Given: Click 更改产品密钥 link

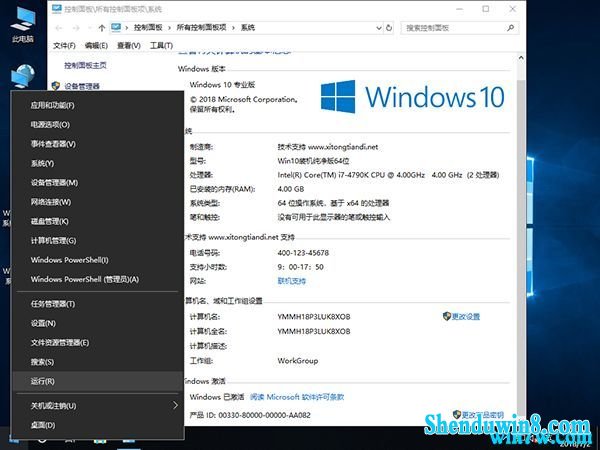Looking at the screenshot, I should pyautogui.click(x=483, y=415).
